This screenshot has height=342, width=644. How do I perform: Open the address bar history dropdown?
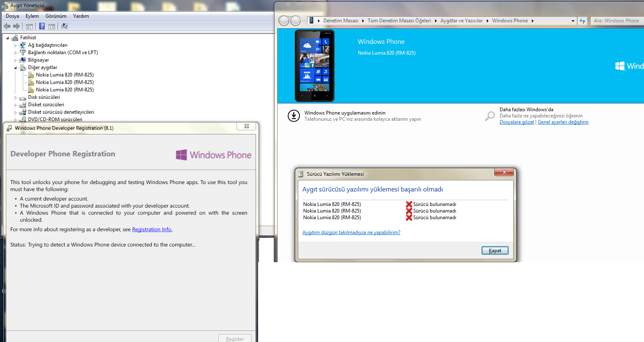pos(573,21)
